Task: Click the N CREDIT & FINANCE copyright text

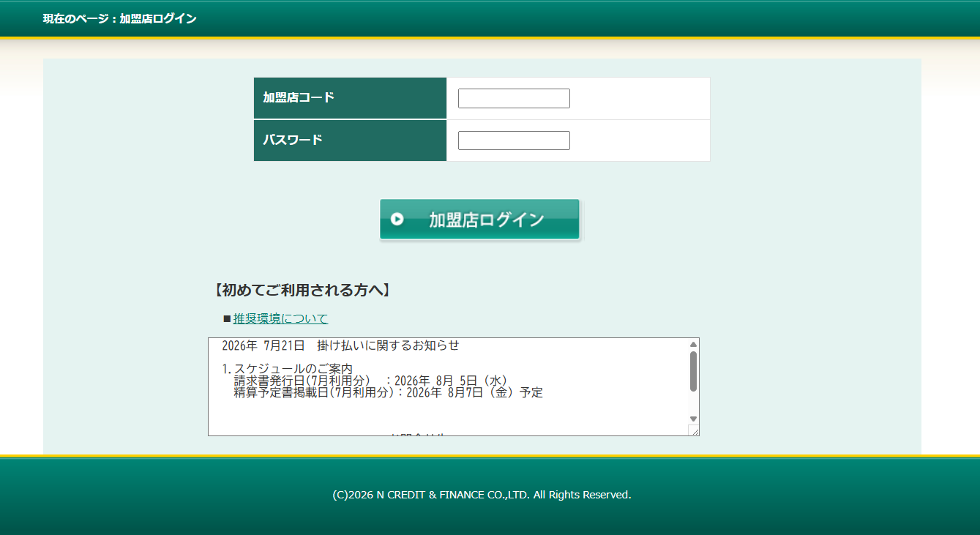Action: tap(482, 495)
